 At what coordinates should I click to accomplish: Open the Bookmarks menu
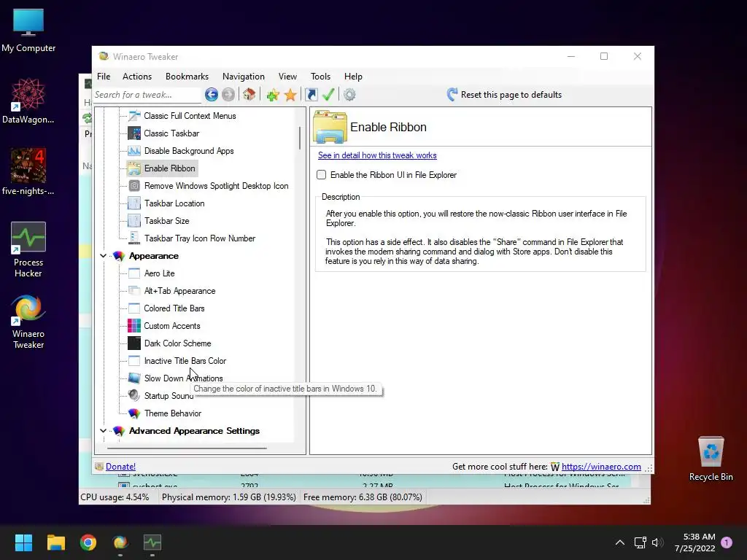click(187, 76)
